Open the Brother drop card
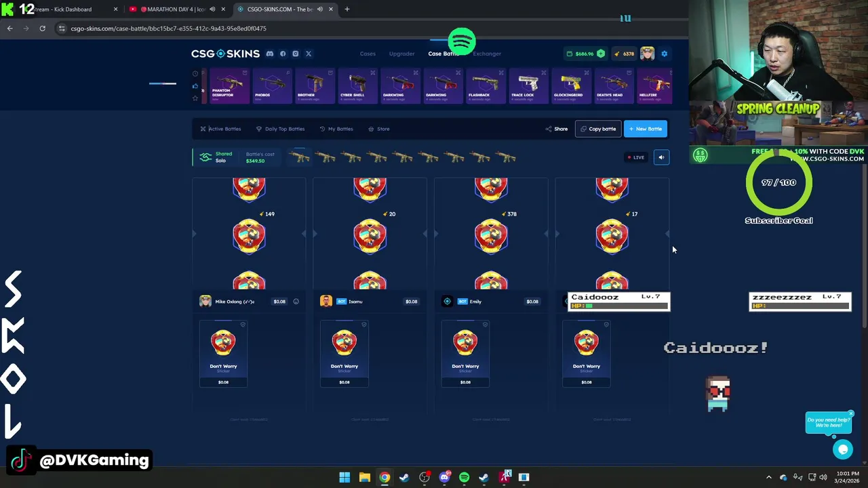Viewport: 868px width, 488px height. click(315, 86)
